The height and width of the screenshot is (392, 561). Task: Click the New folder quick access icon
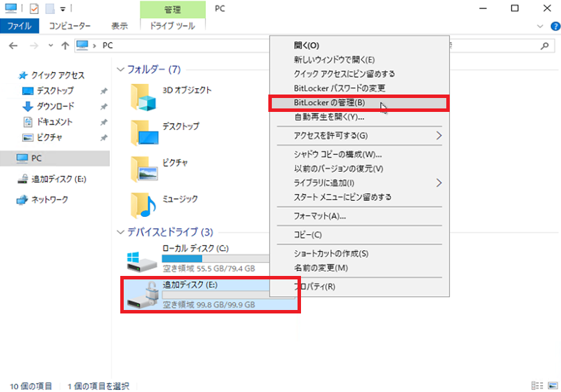pyautogui.click(x=50, y=8)
